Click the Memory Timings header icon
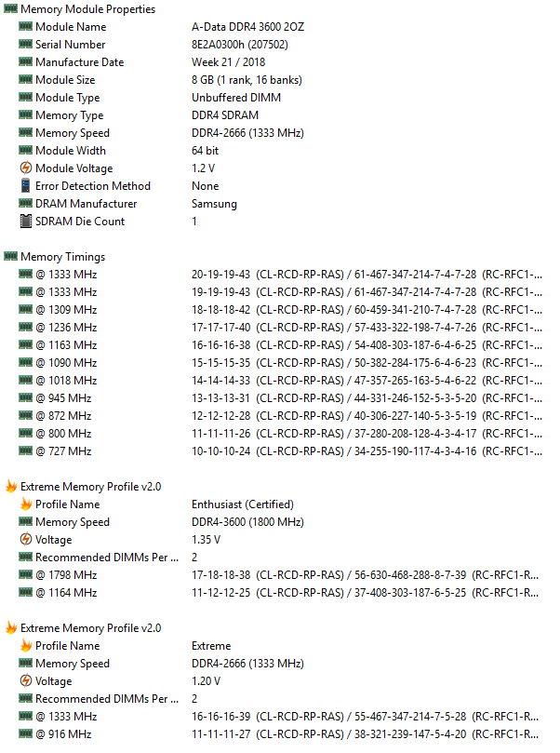560x753 pixels. point(10,257)
